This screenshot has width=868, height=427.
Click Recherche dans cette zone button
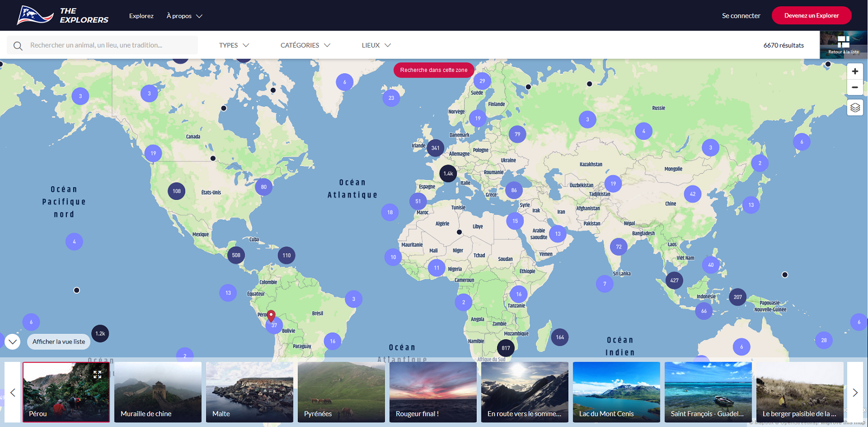point(434,70)
